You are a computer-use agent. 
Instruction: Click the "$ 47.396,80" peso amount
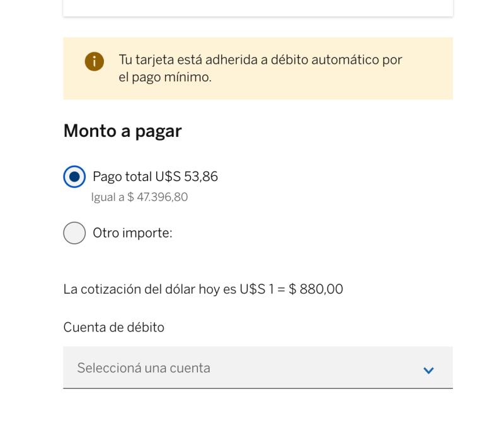coord(157,197)
